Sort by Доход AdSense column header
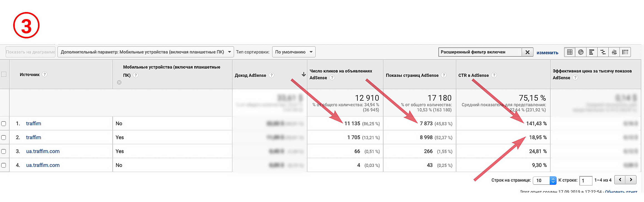Viewport: 644px width, 202px height. tap(250, 75)
